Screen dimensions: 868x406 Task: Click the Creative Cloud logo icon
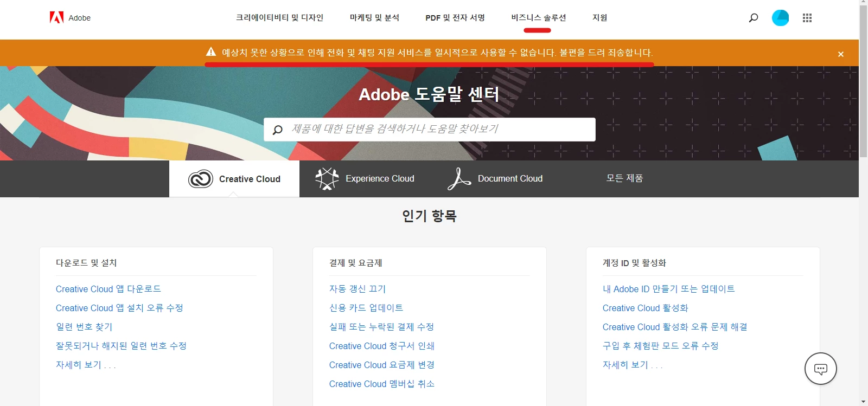(x=200, y=178)
